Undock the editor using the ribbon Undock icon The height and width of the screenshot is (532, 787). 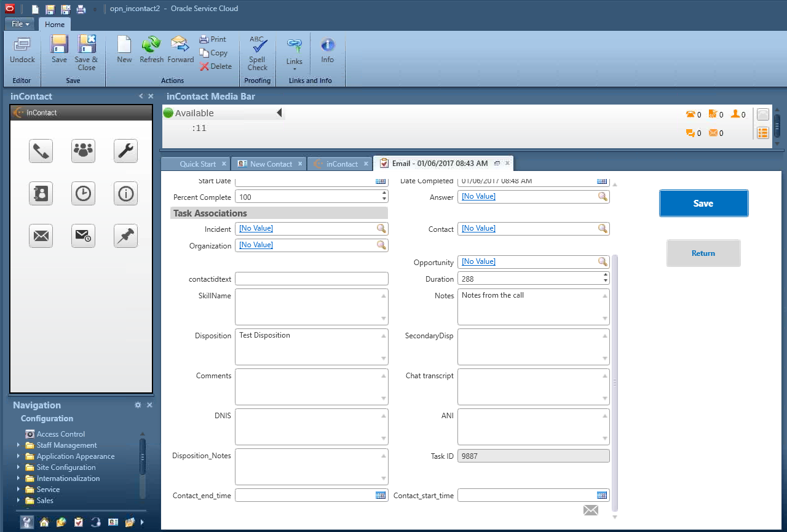[22, 50]
